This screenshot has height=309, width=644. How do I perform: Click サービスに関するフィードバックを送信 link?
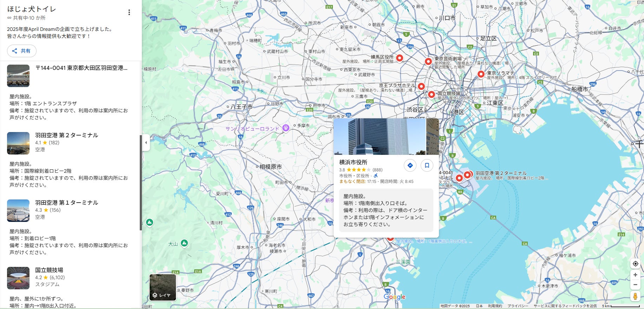[x=565, y=306]
